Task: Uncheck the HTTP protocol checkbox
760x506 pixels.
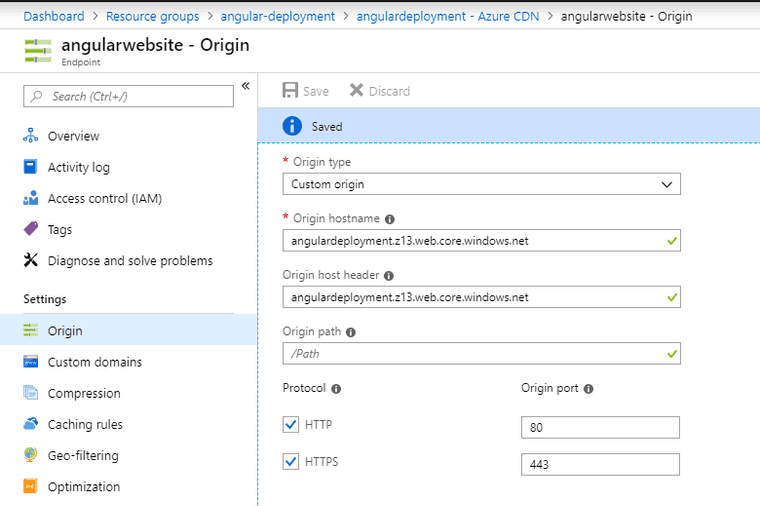Action: click(291, 425)
